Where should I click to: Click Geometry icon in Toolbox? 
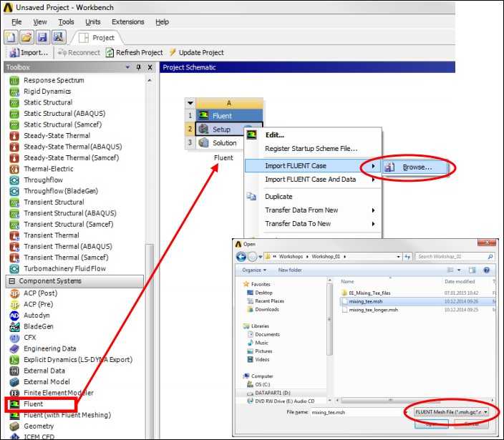(14, 426)
